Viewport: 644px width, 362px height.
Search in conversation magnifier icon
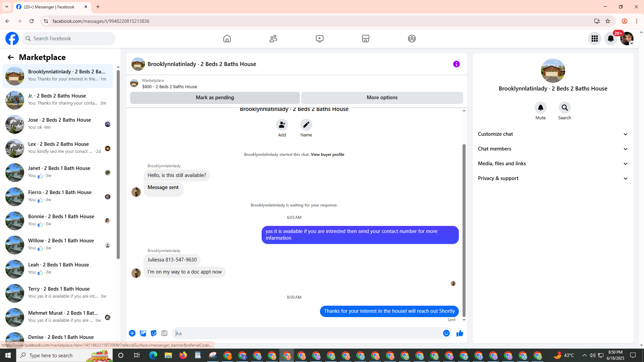click(565, 108)
